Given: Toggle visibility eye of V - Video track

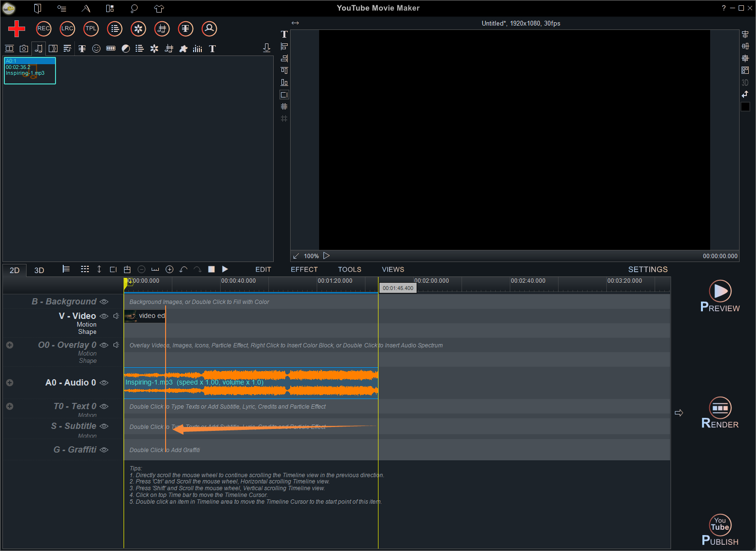Looking at the screenshot, I should (x=104, y=316).
